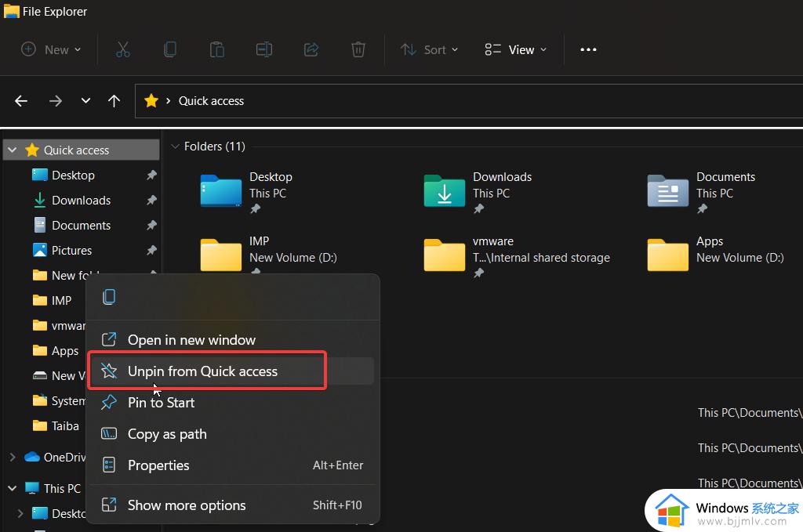Choose Pin to Start

233,403
